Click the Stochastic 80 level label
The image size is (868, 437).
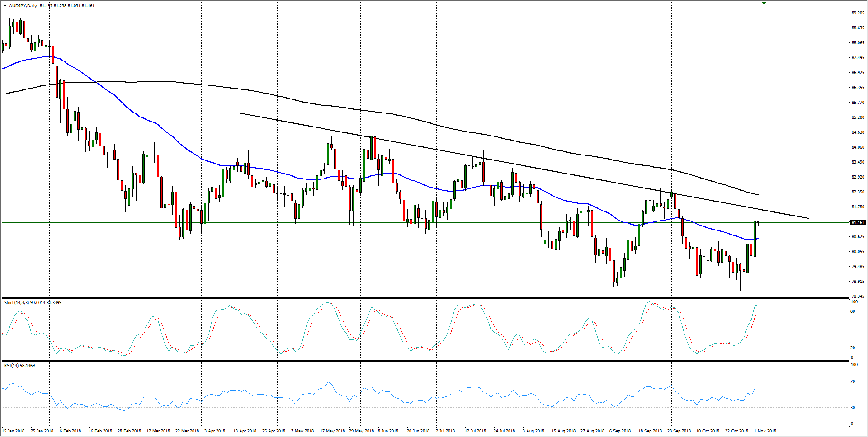tap(853, 311)
